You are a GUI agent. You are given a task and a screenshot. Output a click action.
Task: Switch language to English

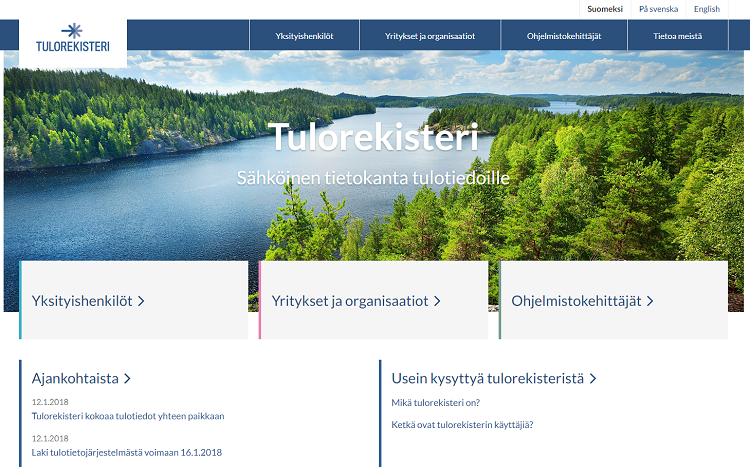[706, 9]
